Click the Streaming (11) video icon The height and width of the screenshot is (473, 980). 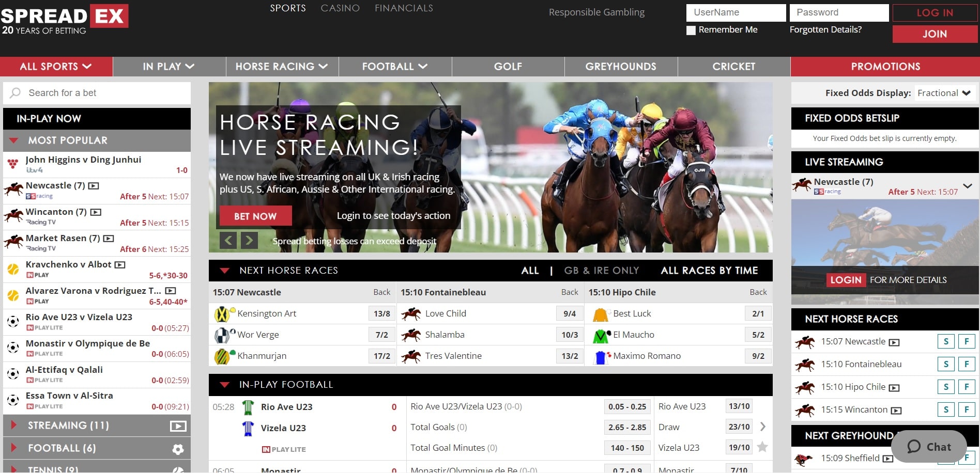coord(178,426)
